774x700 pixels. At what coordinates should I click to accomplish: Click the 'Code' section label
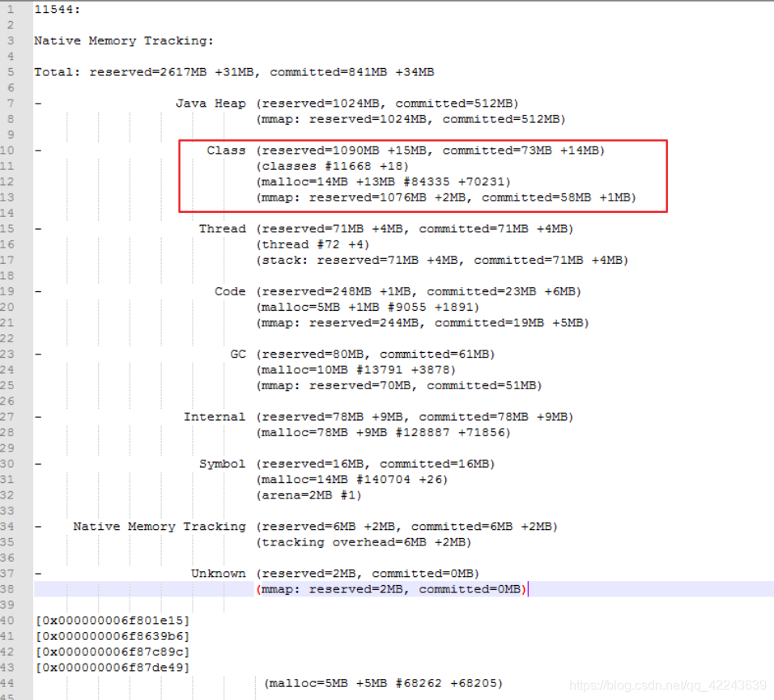(230, 291)
